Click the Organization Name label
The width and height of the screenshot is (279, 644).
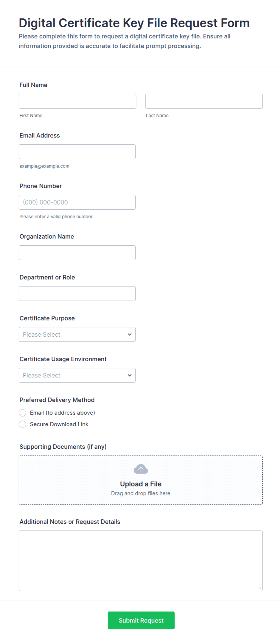tap(47, 237)
